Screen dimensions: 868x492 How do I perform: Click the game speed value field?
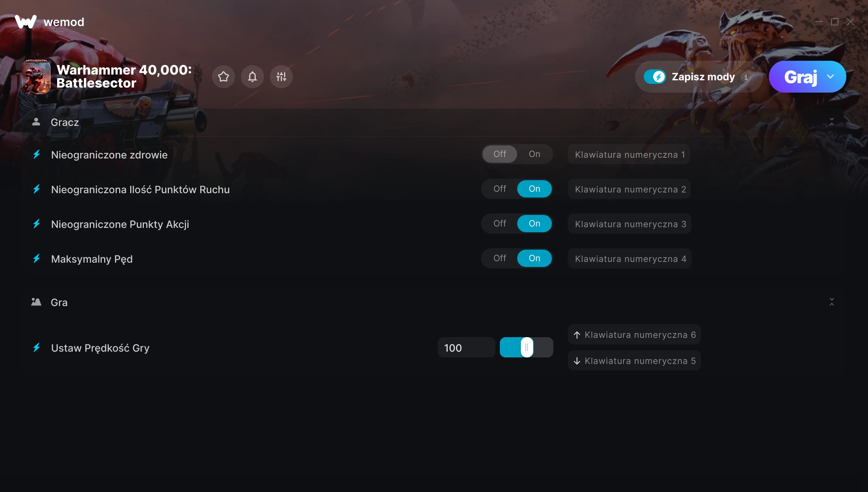[x=467, y=348]
